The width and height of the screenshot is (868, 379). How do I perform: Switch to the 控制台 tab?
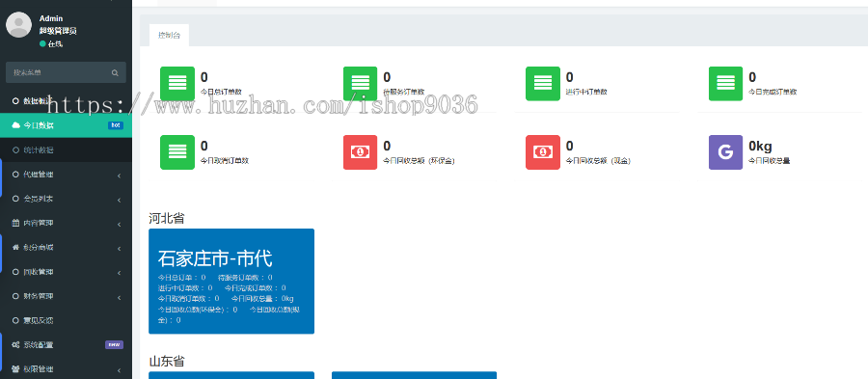point(169,35)
